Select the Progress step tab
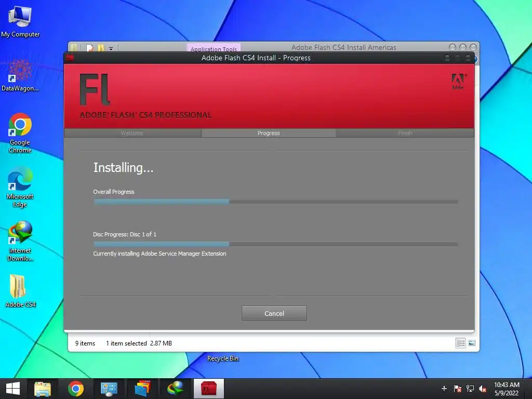This screenshot has width=532, height=399. 269,133
